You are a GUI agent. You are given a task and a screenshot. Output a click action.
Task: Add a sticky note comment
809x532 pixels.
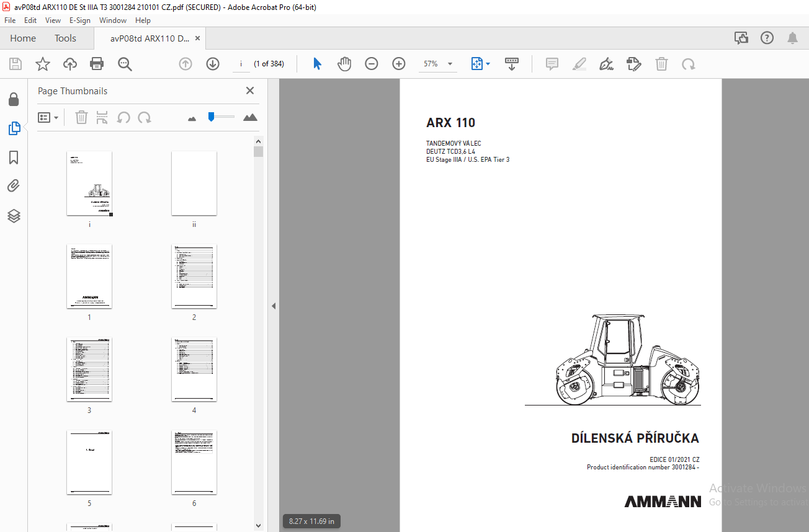click(552, 64)
